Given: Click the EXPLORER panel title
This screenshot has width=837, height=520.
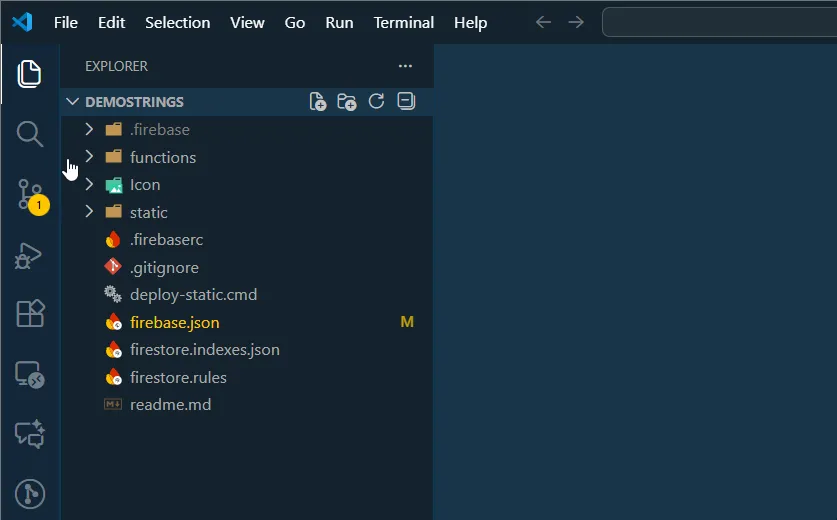Looking at the screenshot, I should pyautogui.click(x=116, y=66).
